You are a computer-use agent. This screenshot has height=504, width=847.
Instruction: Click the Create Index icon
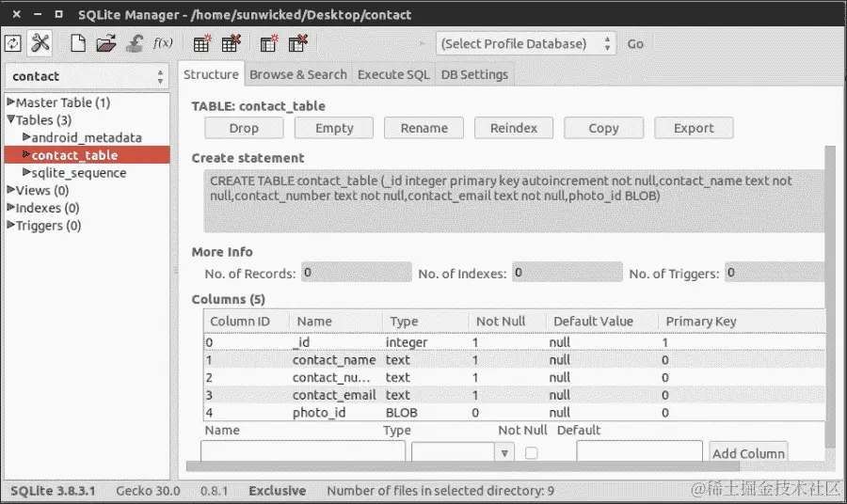[x=269, y=43]
